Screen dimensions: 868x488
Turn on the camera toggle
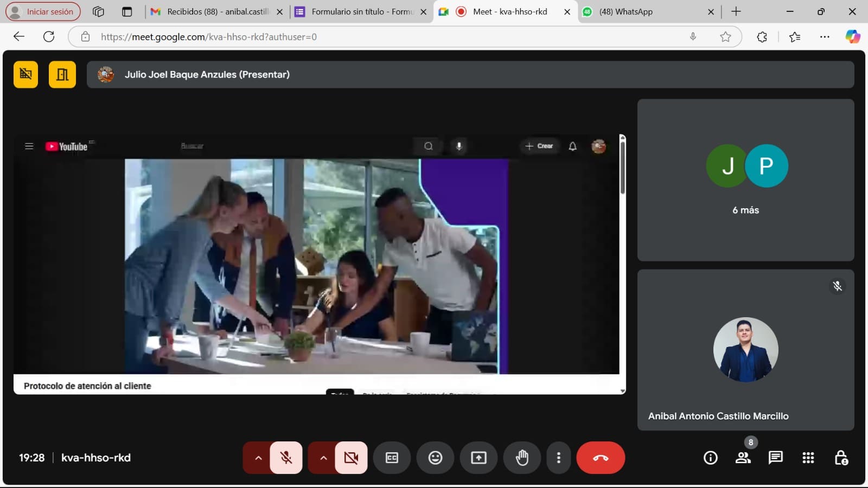(x=351, y=458)
